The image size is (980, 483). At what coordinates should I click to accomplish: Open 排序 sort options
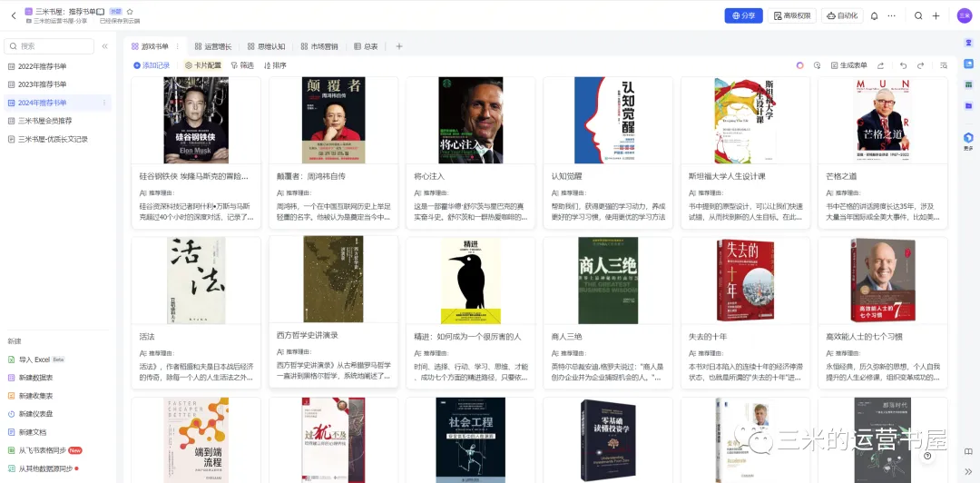pyautogui.click(x=275, y=65)
